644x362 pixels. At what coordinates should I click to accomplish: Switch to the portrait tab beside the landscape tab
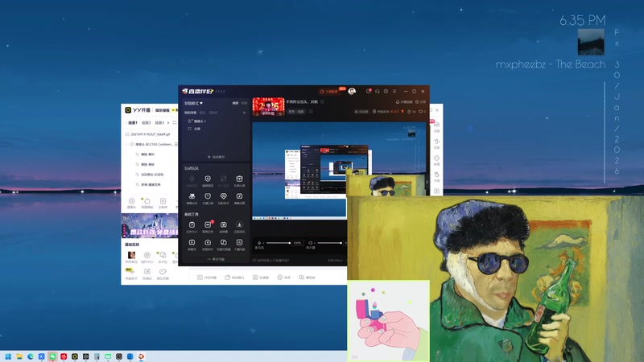pos(245,103)
